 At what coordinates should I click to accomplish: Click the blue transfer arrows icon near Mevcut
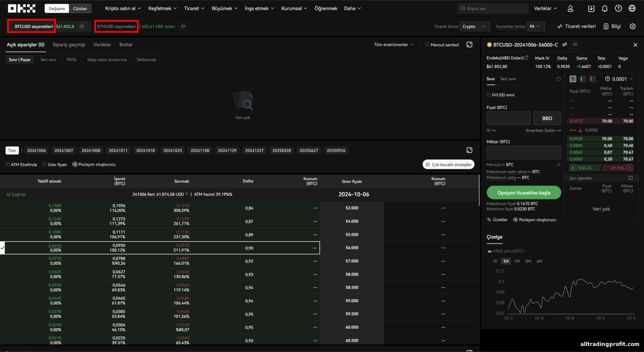pyautogui.click(x=559, y=164)
